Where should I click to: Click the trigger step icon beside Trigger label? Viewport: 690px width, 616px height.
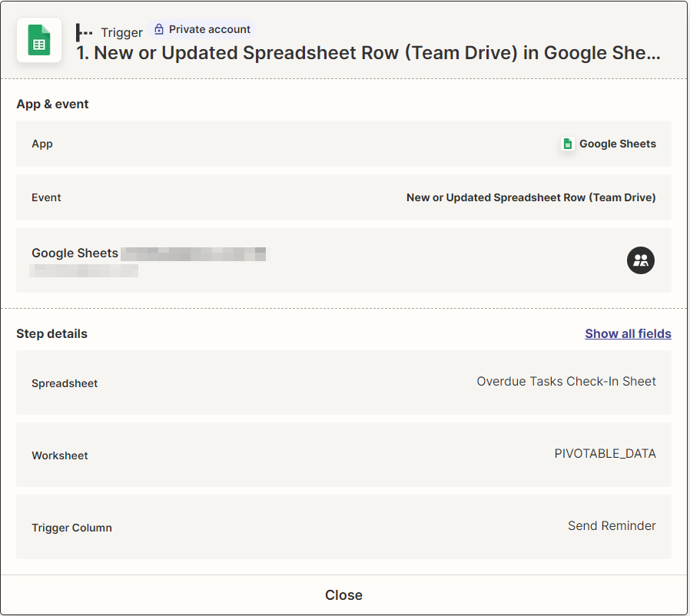point(84,32)
